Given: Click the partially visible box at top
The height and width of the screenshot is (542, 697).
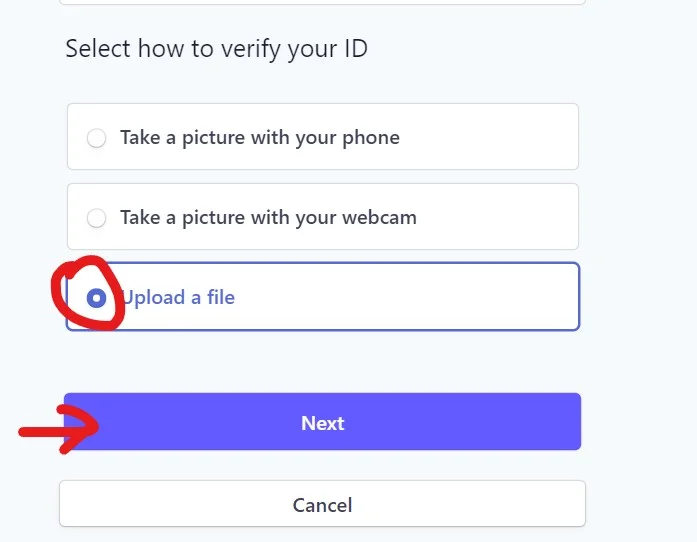Looking at the screenshot, I should point(322,3).
